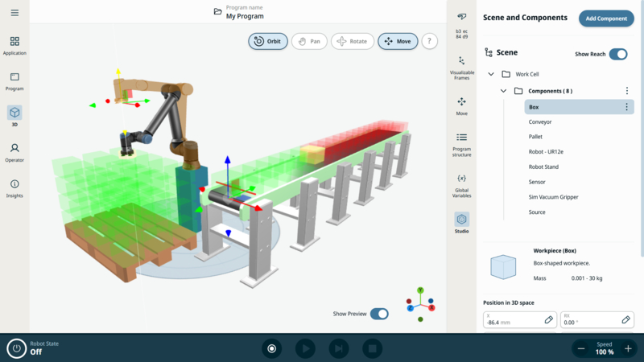The image size is (644, 362).
Task: Open the Application section
Action: (x=14, y=45)
